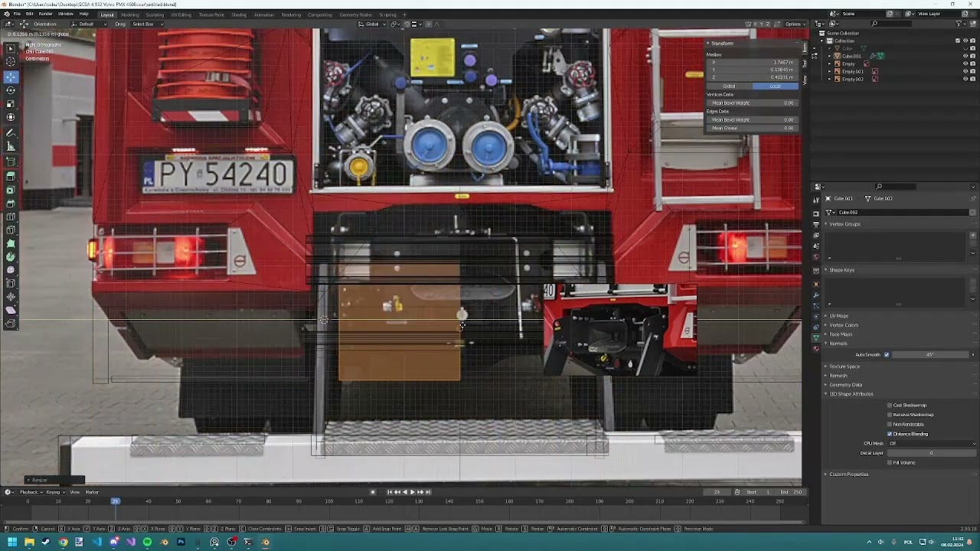Viewport: 980px width, 551px height.
Task: Expand the Geometry Data panel
Action: pos(845,385)
